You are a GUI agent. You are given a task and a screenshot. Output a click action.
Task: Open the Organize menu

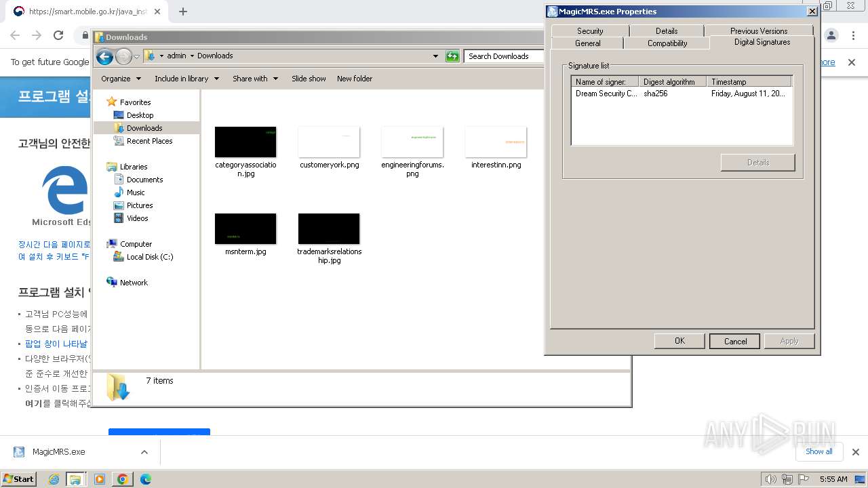coord(121,79)
